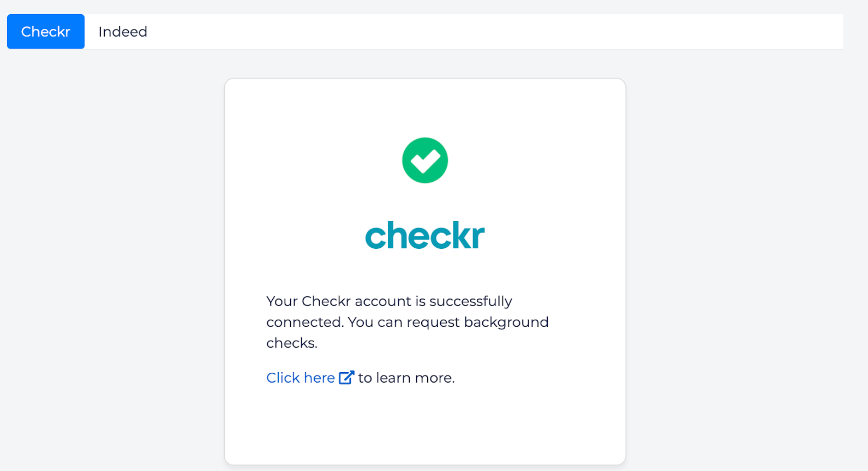Click the Indeed label in the tab bar
The width and height of the screenshot is (868, 471).
click(123, 31)
